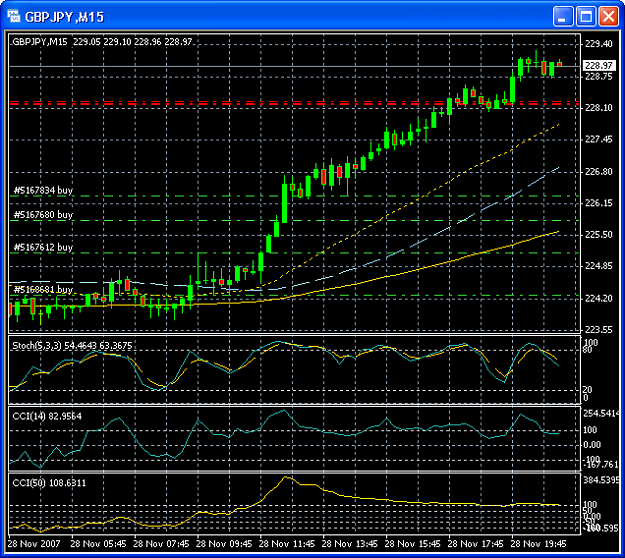The height and width of the screenshot is (558, 625).
Task: Click the red dash-dot horizontal level line
Action: tap(294, 103)
